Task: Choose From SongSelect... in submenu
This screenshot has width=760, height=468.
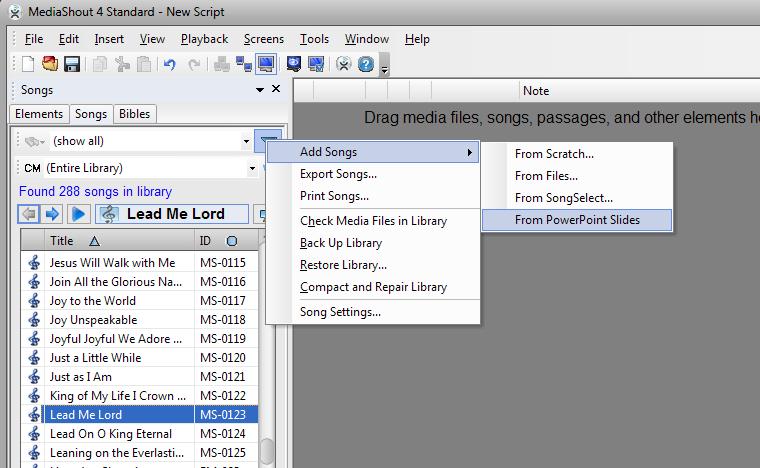Action: [x=577, y=198]
